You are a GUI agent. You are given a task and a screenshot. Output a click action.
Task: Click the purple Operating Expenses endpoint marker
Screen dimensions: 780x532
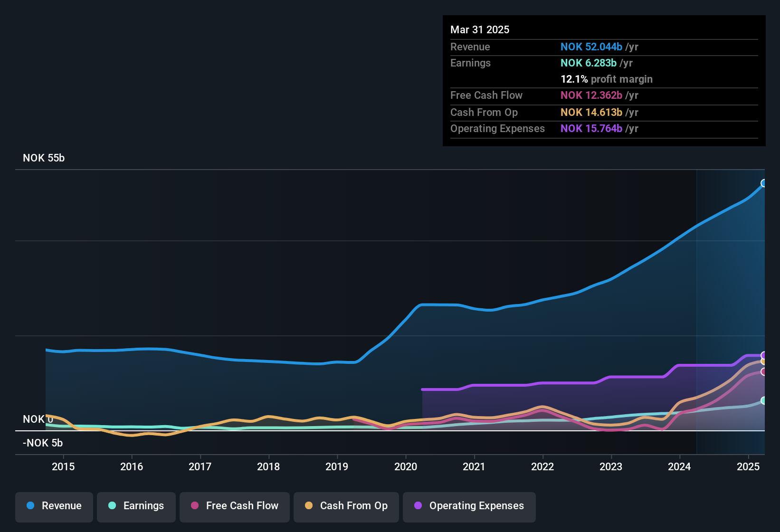(x=764, y=355)
